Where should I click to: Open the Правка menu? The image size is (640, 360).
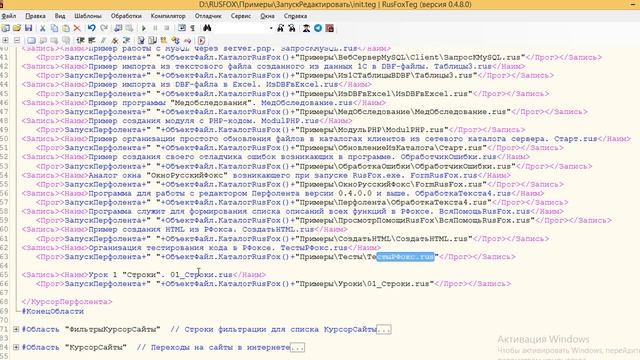click(35, 16)
